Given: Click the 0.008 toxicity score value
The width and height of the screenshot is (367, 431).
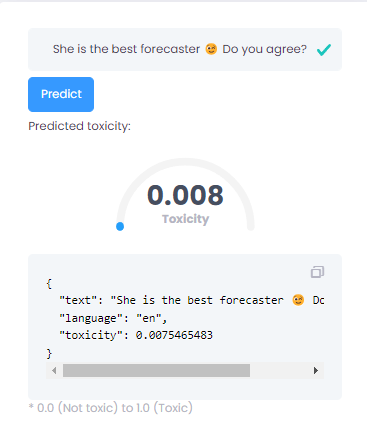Looking at the screenshot, I should click(185, 195).
